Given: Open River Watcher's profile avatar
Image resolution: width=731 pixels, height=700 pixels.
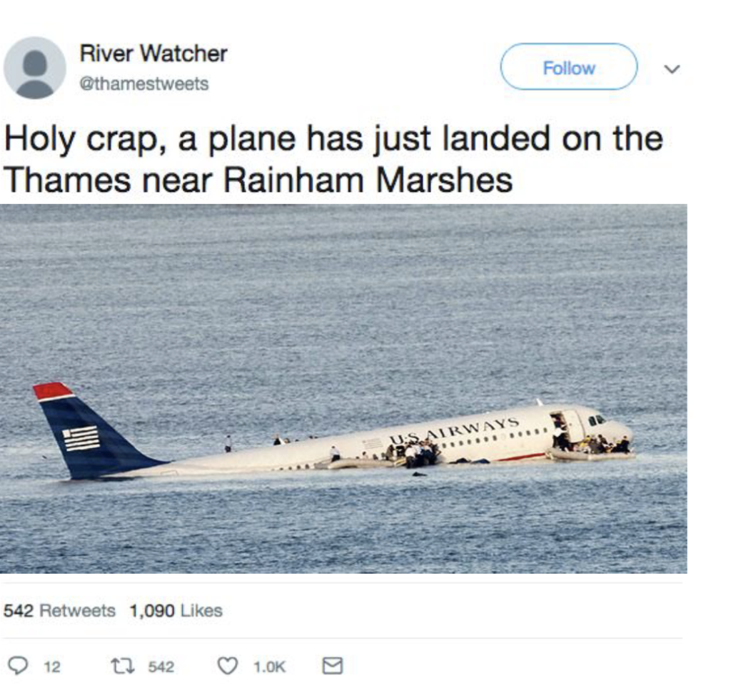Looking at the screenshot, I should [34, 68].
